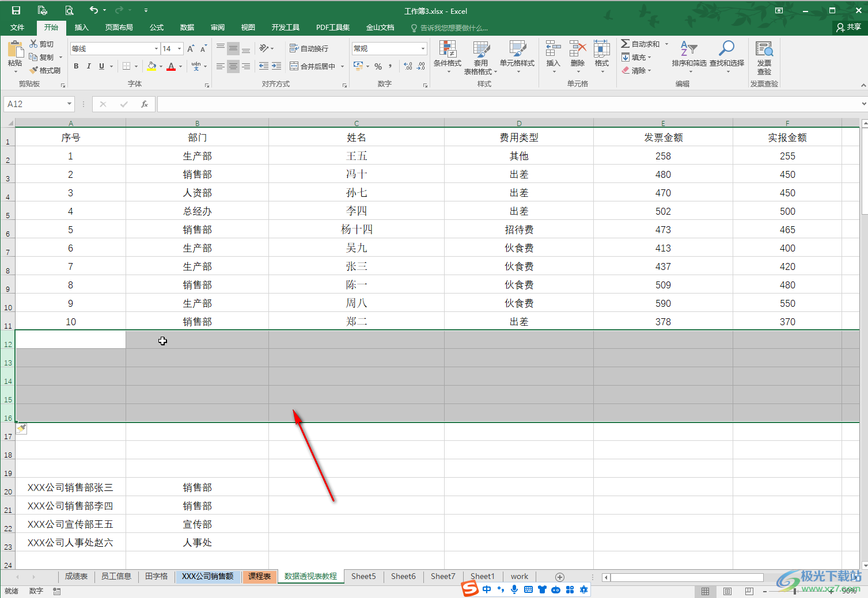Add a new sheet with plus icon

click(559, 577)
